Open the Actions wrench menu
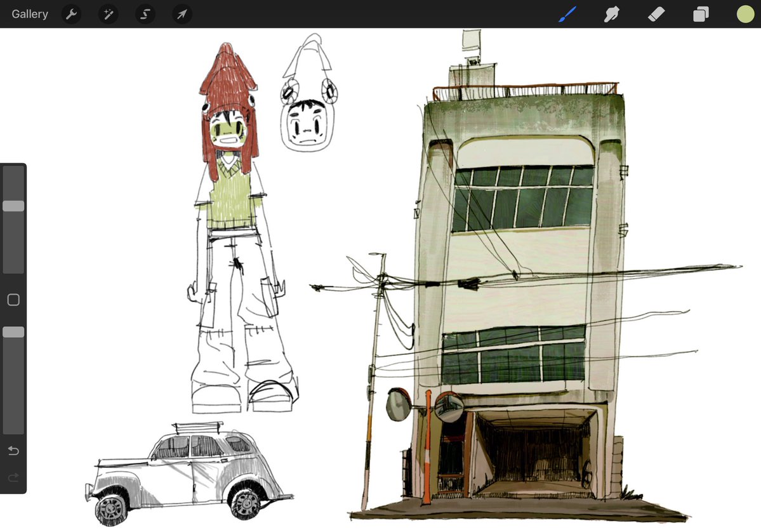Screen dimensions: 761x532 71,14
